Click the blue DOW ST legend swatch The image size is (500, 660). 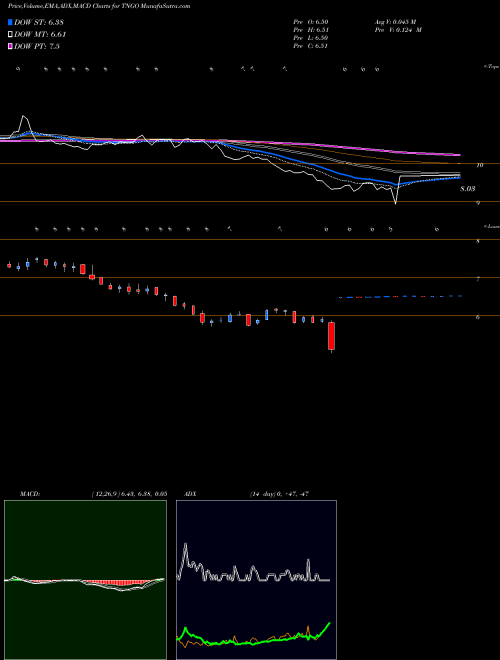pos(11,22)
